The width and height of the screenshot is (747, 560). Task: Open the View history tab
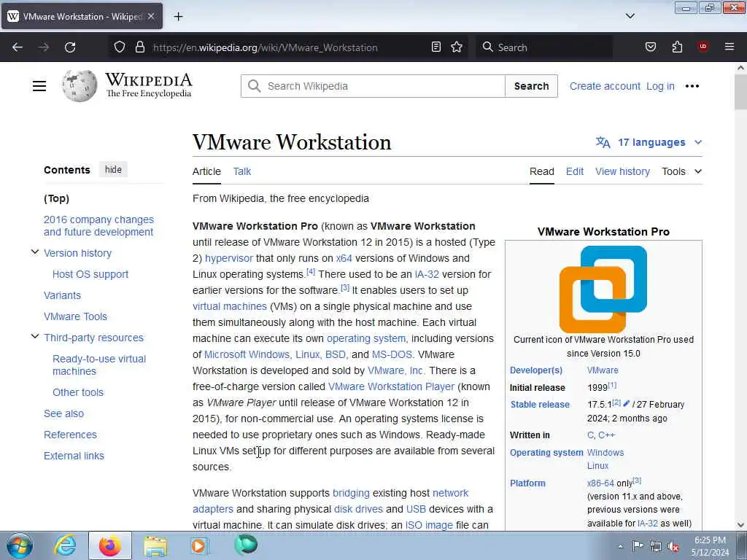tap(622, 171)
